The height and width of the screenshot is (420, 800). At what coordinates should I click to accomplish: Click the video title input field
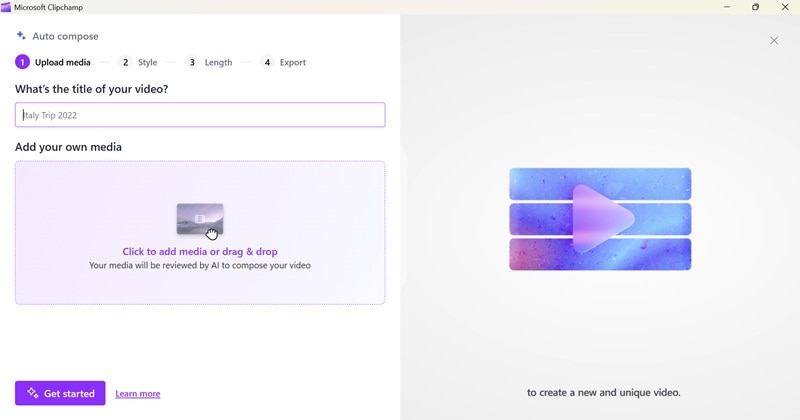click(200, 115)
